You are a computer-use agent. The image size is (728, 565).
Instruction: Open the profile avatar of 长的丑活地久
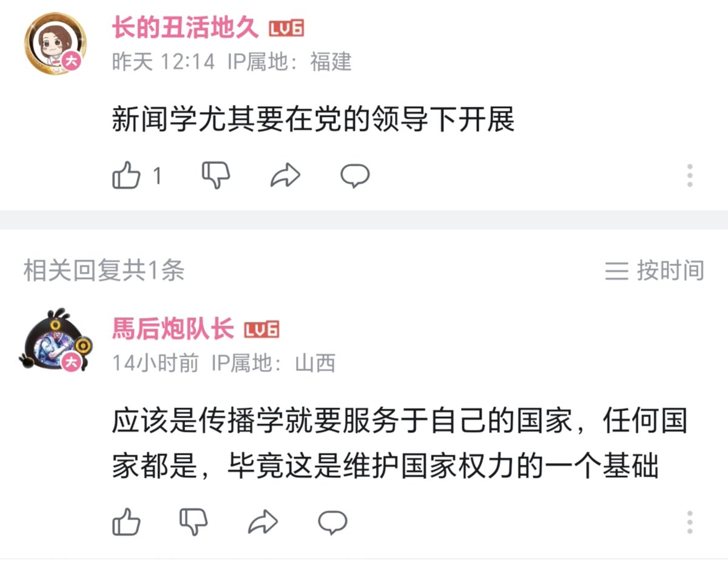(55, 44)
